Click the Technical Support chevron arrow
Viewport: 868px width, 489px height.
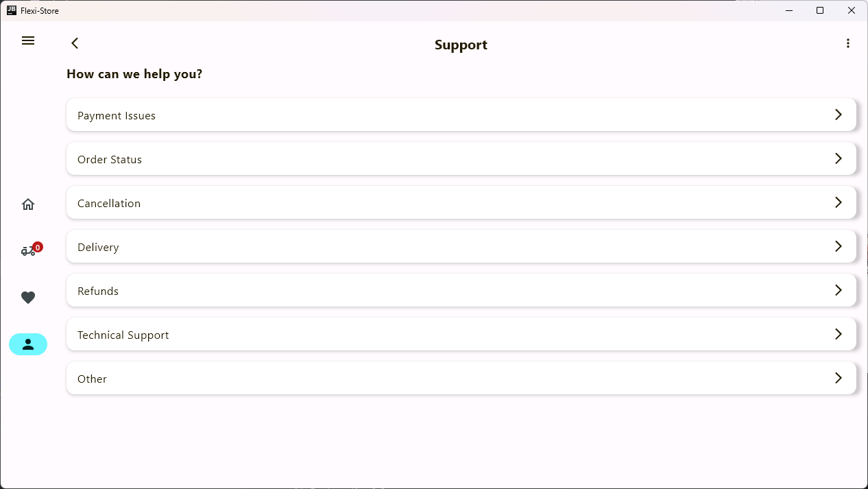point(838,334)
